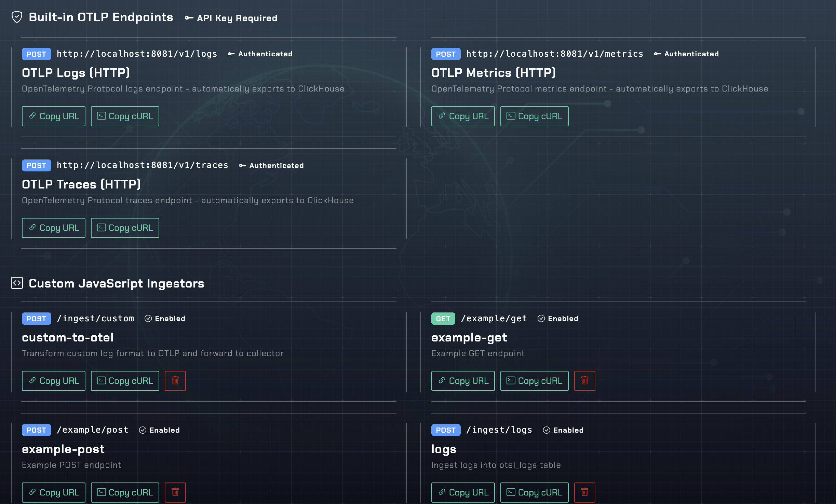This screenshot has height=504, width=836.
Task: Click the code brackets icon near Custom JavaScript Ingestors
Action: (17, 283)
